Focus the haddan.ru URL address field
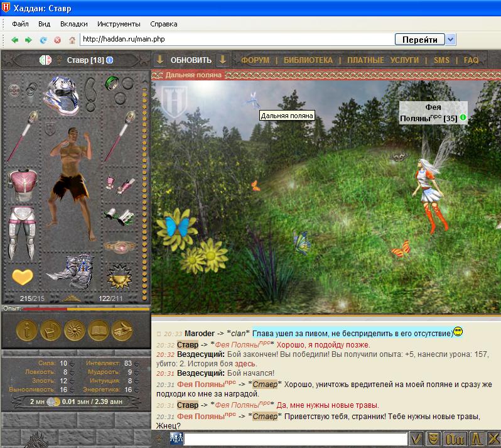The width and height of the screenshot is (501, 448). pyautogui.click(x=237, y=40)
